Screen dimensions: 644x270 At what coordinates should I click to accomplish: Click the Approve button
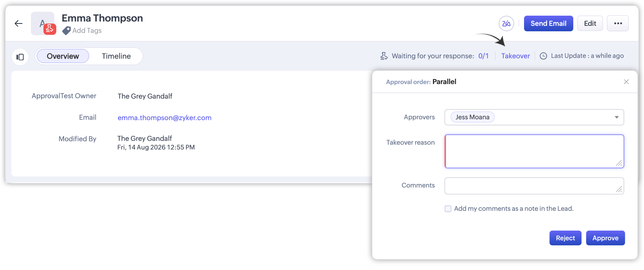click(605, 238)
